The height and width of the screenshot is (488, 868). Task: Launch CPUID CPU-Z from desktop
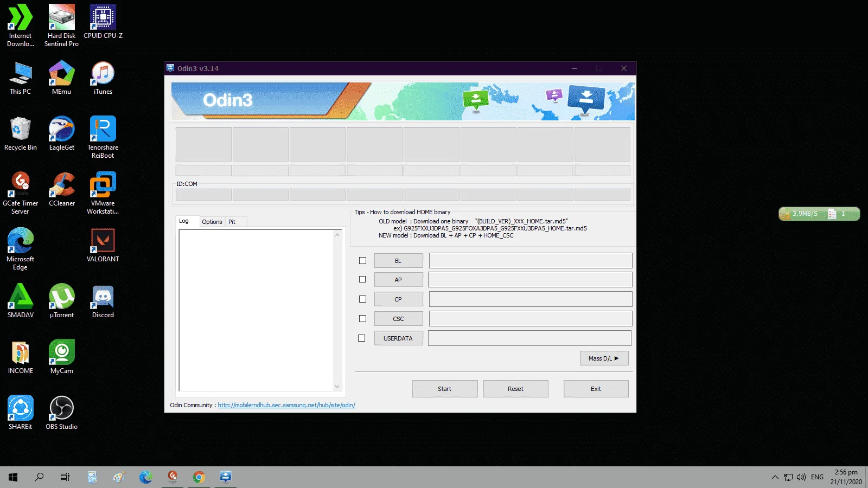pos(103,22)
